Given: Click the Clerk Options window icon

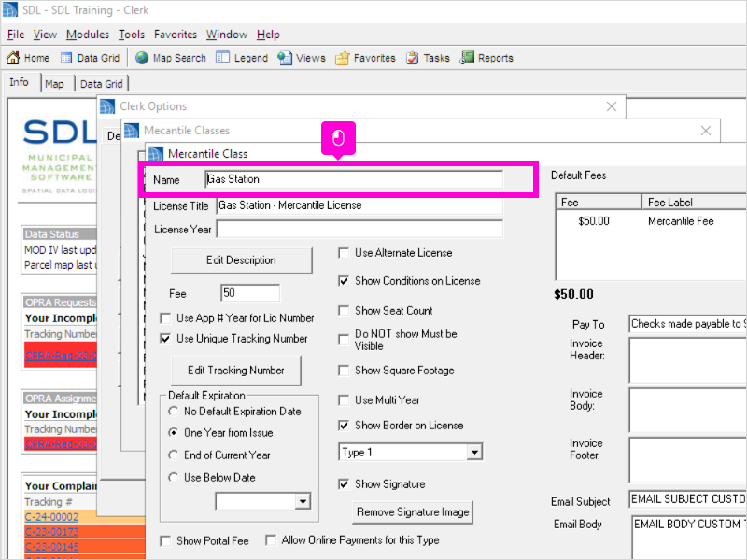Looking at the screenshot, I should click(x=107, y=106).
